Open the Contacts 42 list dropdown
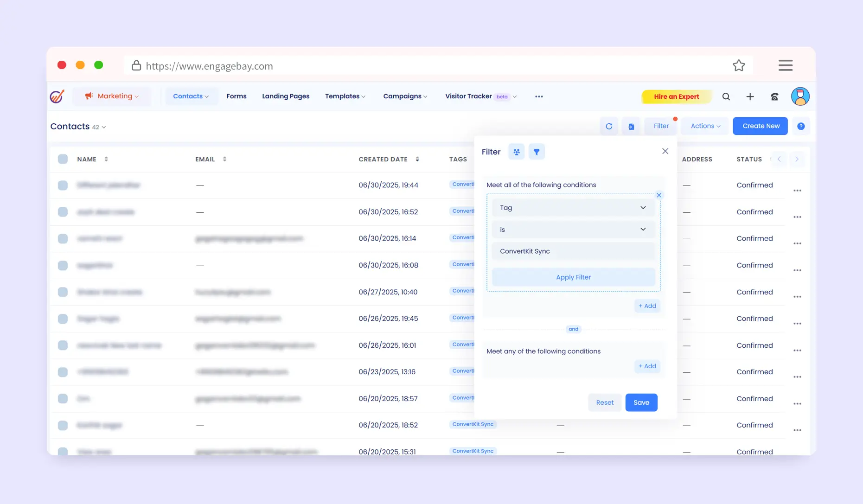This screenshot has width=863, height=504. coord(78,127)
